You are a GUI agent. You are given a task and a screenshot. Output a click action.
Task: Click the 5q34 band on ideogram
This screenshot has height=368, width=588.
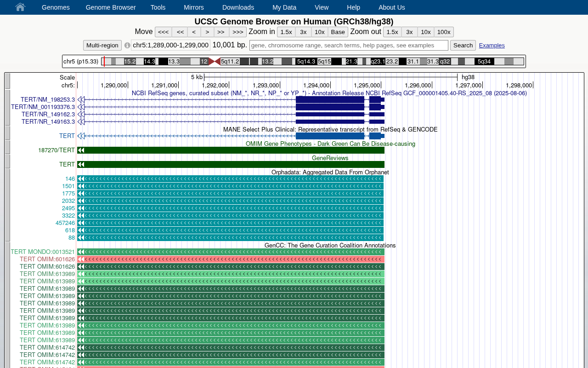pos(484,61)
